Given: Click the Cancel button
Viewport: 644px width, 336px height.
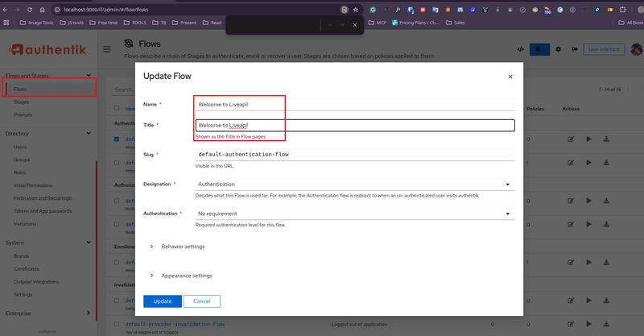Looking at the screenshot, I should pos(202,301).
